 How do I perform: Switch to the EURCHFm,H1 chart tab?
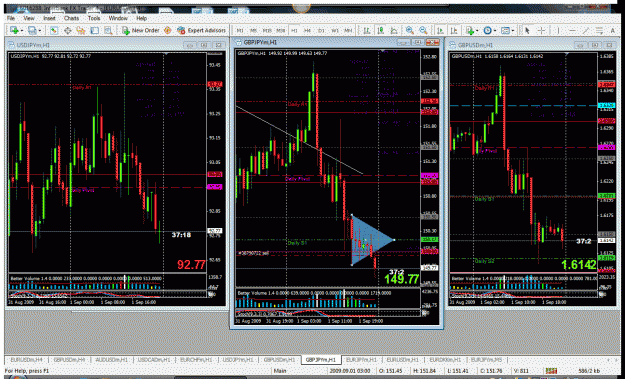tap(196, 359)
